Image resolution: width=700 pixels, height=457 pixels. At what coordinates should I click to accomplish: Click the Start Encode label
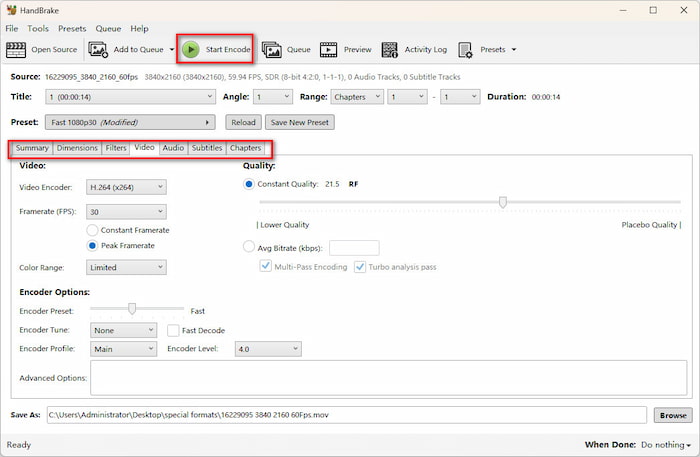coord(228,50)
